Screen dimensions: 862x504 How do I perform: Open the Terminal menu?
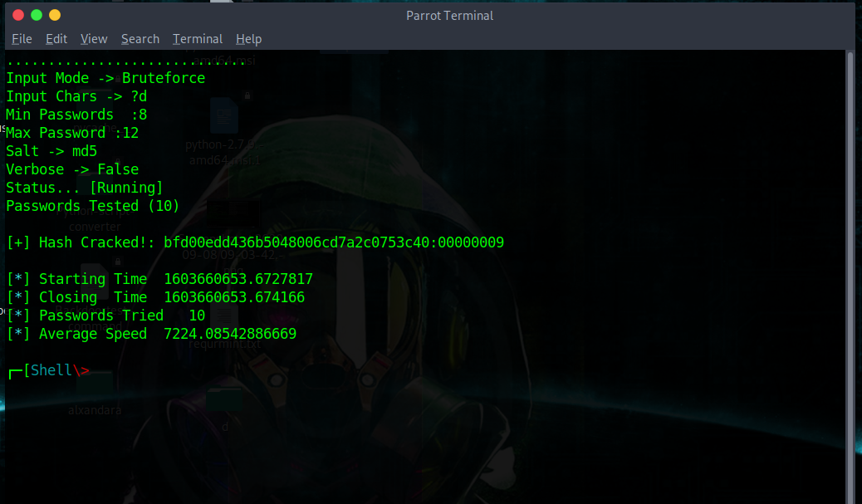tap(198, 39)
